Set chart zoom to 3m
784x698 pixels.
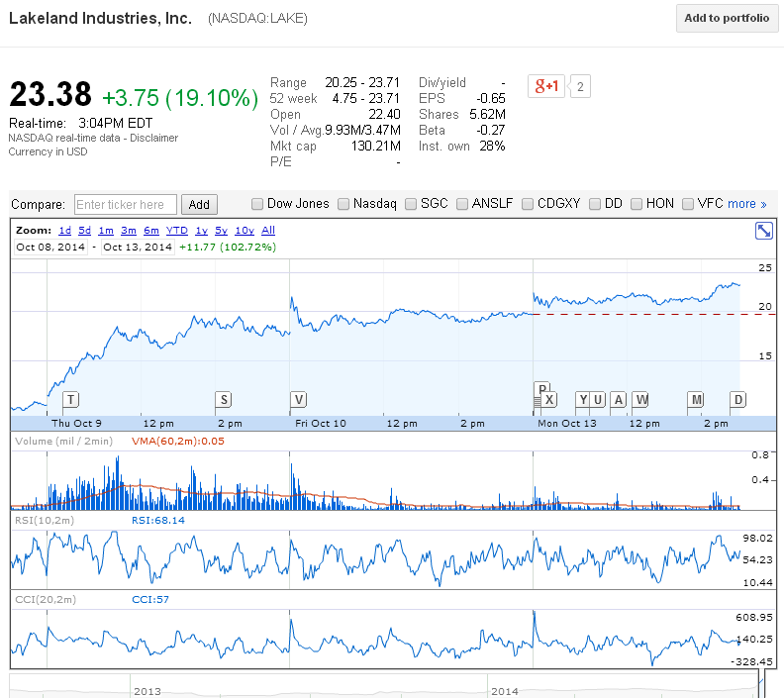click(129, 231)
